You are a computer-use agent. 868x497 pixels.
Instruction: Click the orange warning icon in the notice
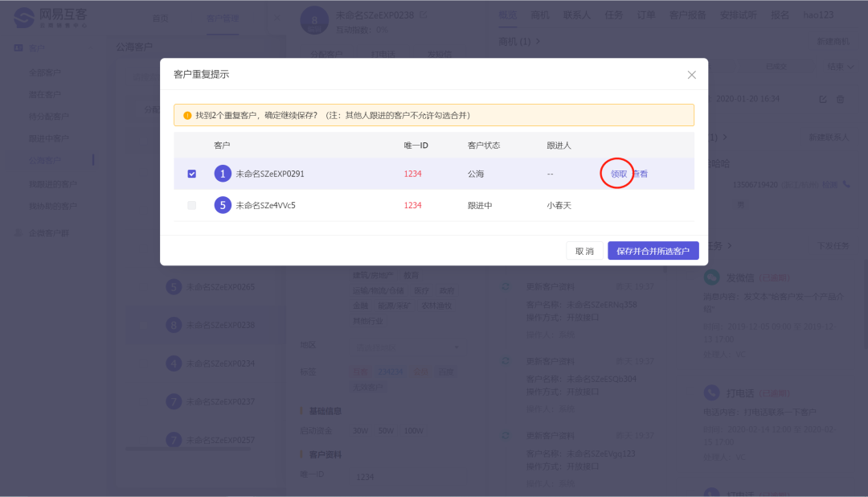(x=187, y=115)
